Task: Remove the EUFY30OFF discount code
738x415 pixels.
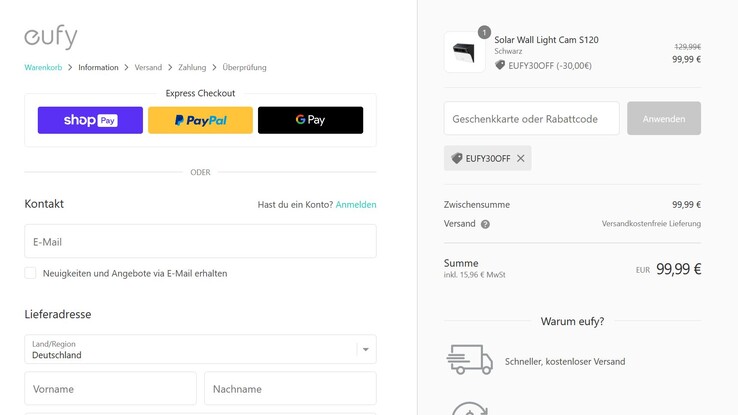Action: click(520, 158)
